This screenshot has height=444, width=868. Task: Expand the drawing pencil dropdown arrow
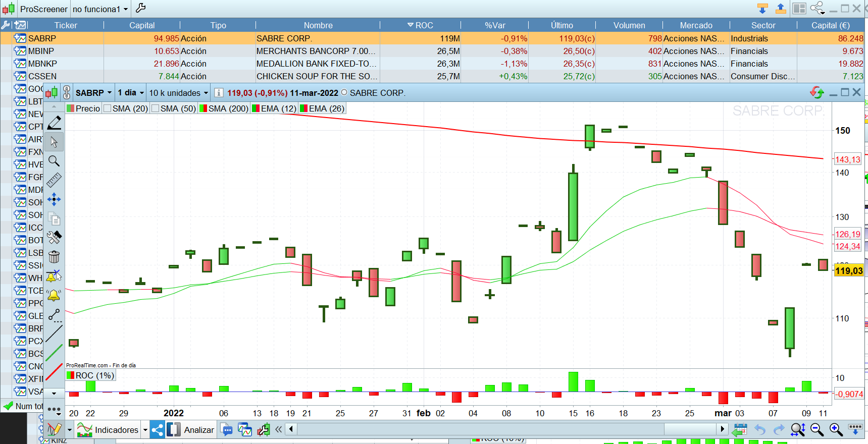(70, 430)
